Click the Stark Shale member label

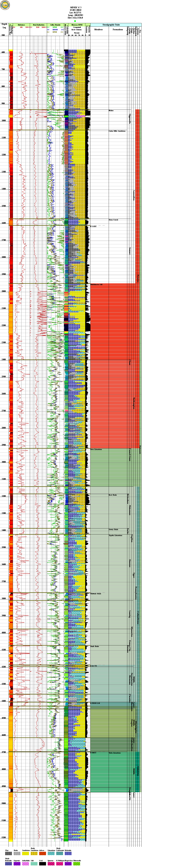(95, 646)
